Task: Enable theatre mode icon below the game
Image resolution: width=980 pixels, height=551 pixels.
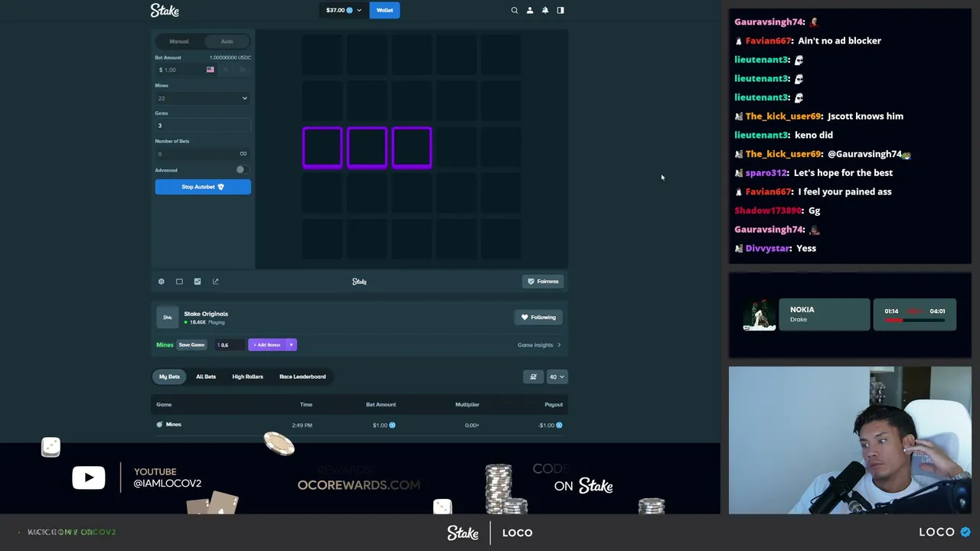Action: point(179,282)
